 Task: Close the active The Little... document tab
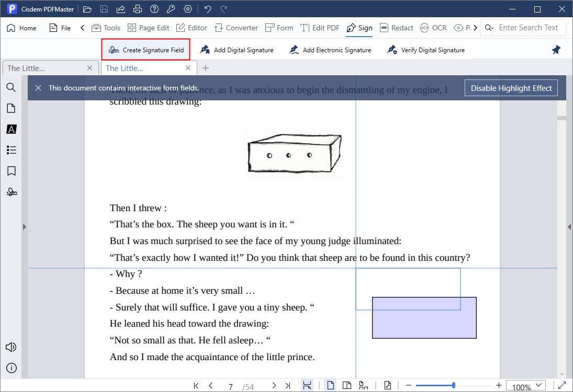tap(188, 68)
